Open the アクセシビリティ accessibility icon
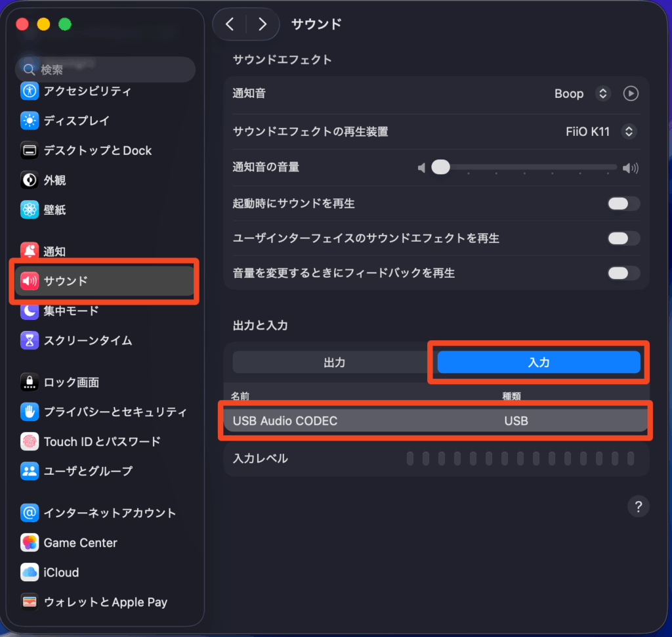 30,91
